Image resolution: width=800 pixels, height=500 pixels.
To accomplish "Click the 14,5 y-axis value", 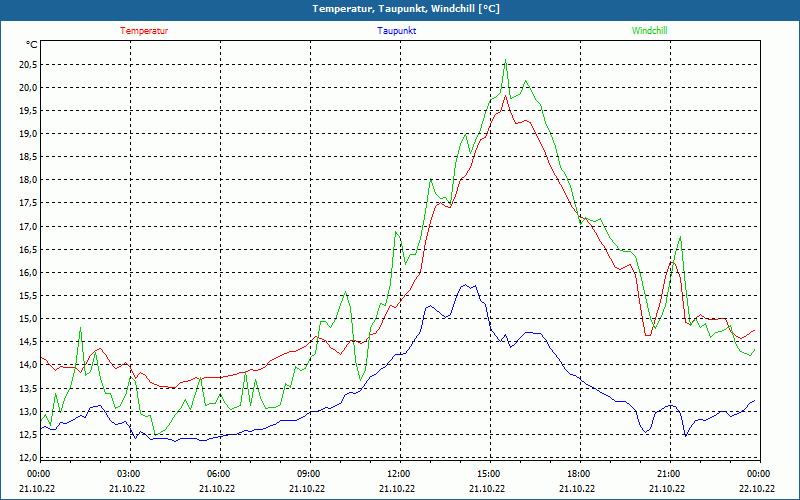I will pos(28,342).
